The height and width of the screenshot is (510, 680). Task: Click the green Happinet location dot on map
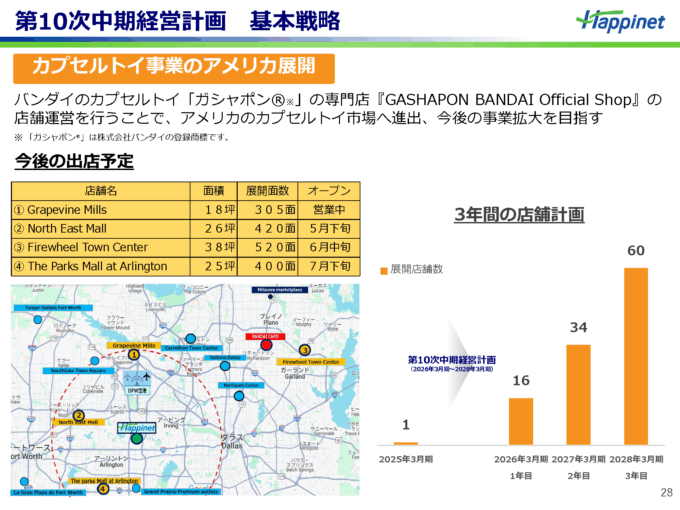(x=136, y=438)
